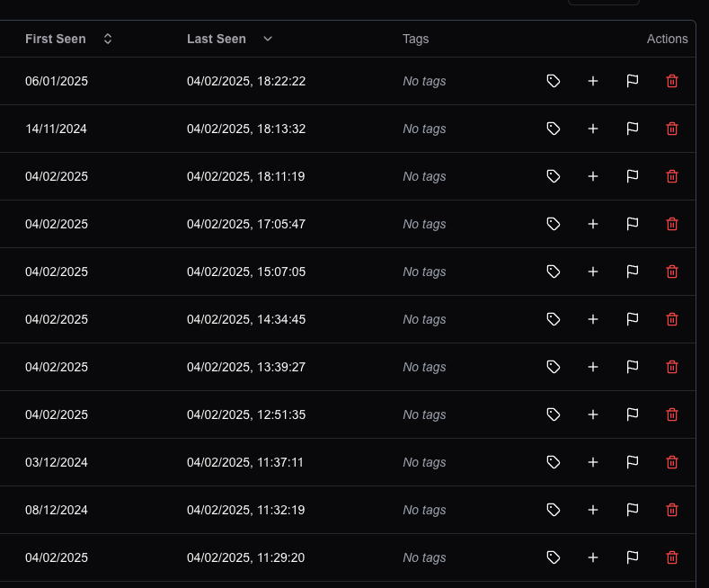The width and height of the screenshot is (709, 588).
Task: Click the plus icon in the 11:32:19 row
Action: click(593, 510)
